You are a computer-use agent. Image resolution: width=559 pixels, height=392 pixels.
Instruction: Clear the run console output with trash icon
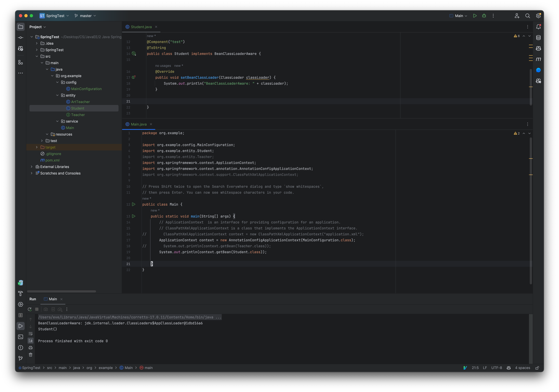[x=31, y=355]
